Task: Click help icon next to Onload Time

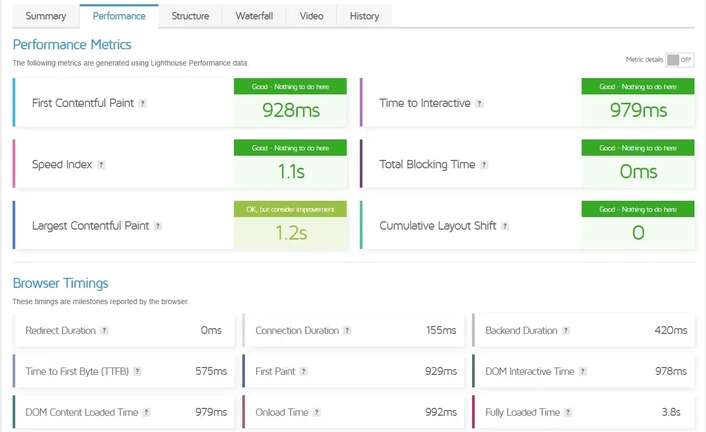Action: point(317,412)
